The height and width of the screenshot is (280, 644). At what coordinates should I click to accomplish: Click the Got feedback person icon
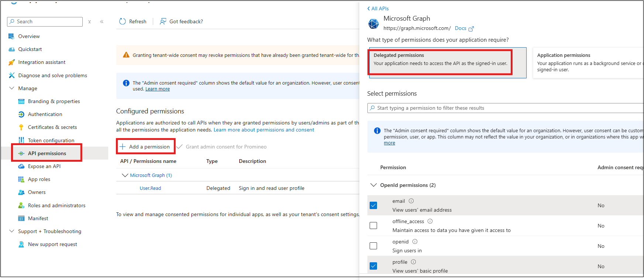163,21
